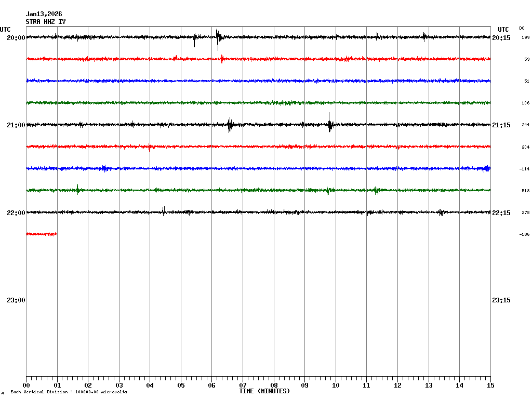Click the 15 minute tick label

point(490,385)
